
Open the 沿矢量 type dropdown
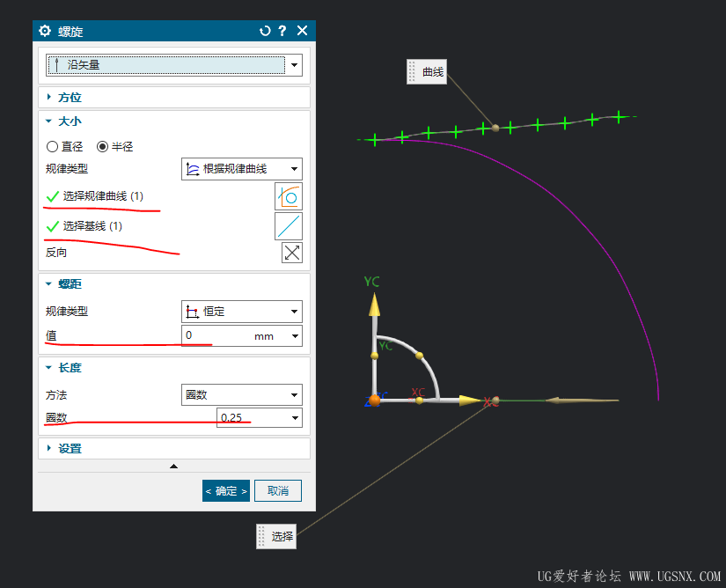[174, 65]
